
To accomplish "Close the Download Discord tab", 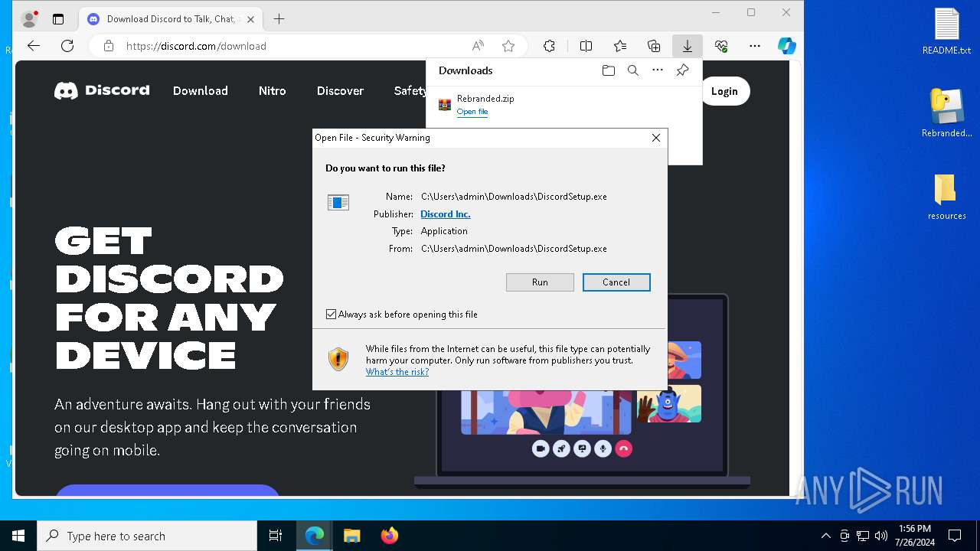I will point(250,19).
